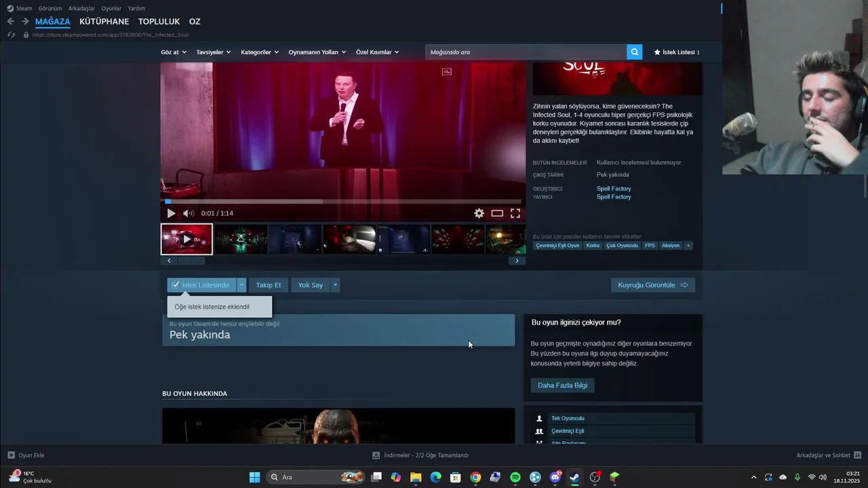Open Tek Oyunculu feature link
The image size is (868, 488).
(x=568, y=419)
